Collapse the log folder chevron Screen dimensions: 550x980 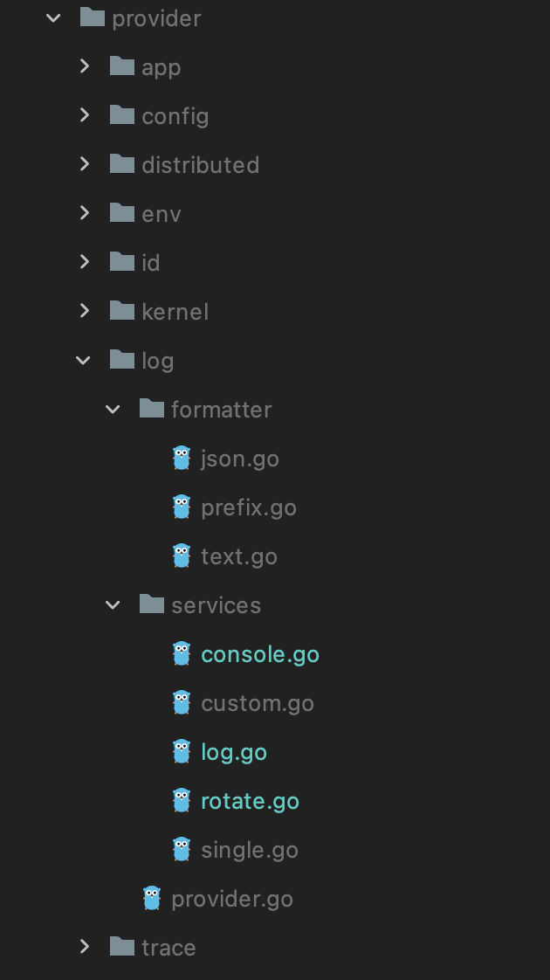click(x=83, y=360)
